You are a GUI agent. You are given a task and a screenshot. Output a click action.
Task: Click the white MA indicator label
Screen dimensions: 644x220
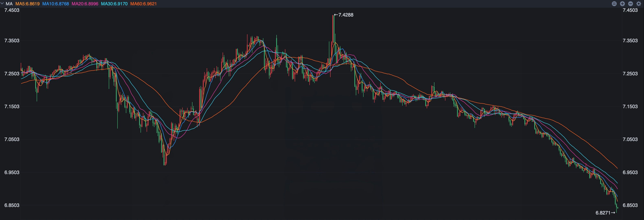click(x=9, y=4)
